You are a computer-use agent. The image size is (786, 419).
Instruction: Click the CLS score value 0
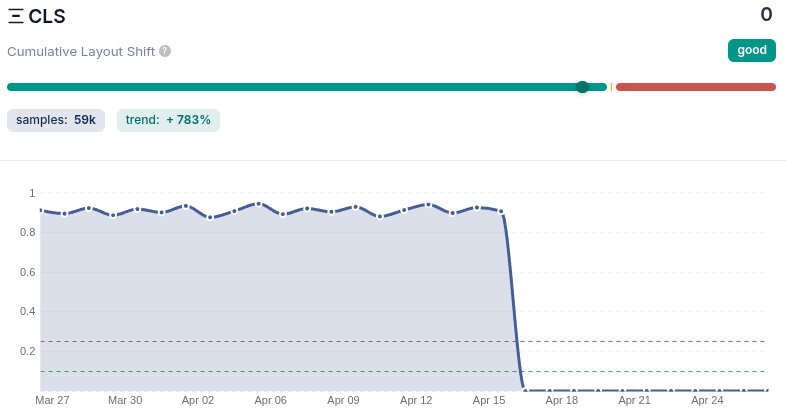766,14
